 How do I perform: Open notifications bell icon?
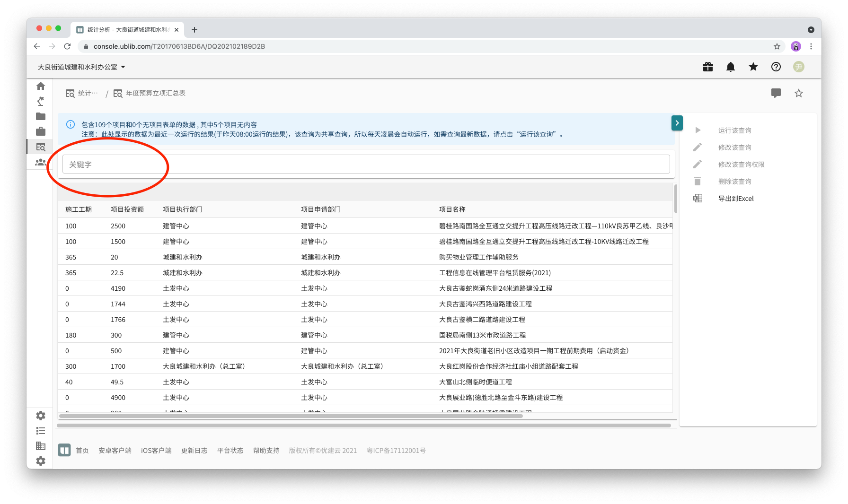pyautogui.click(x=730, y=67)
